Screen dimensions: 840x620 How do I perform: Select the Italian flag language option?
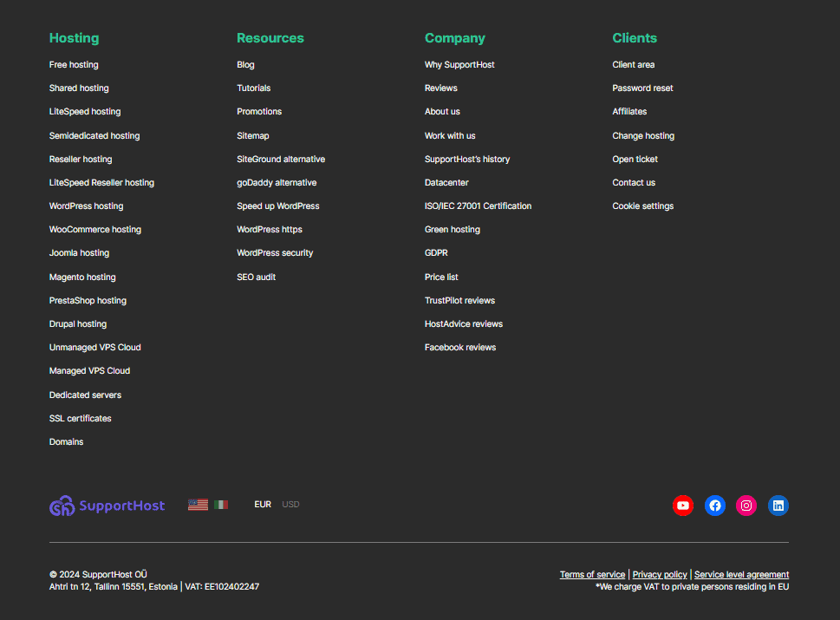[220, 504]
